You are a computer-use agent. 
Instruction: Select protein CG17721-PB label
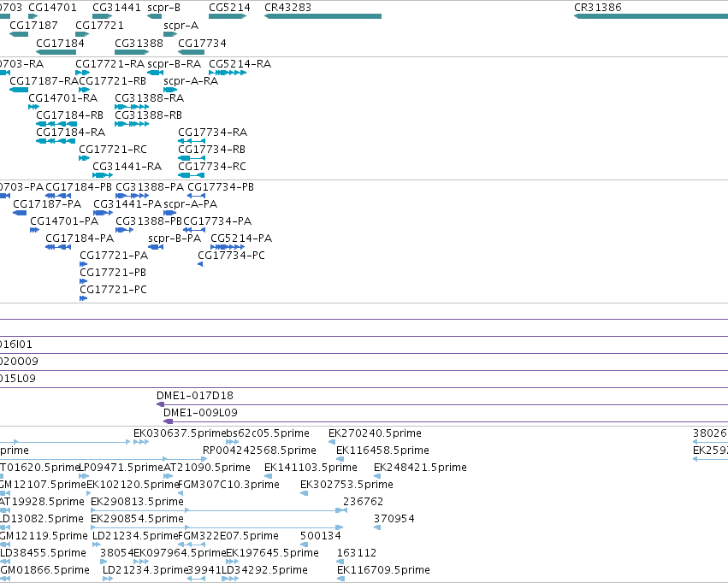coord(113,274)
